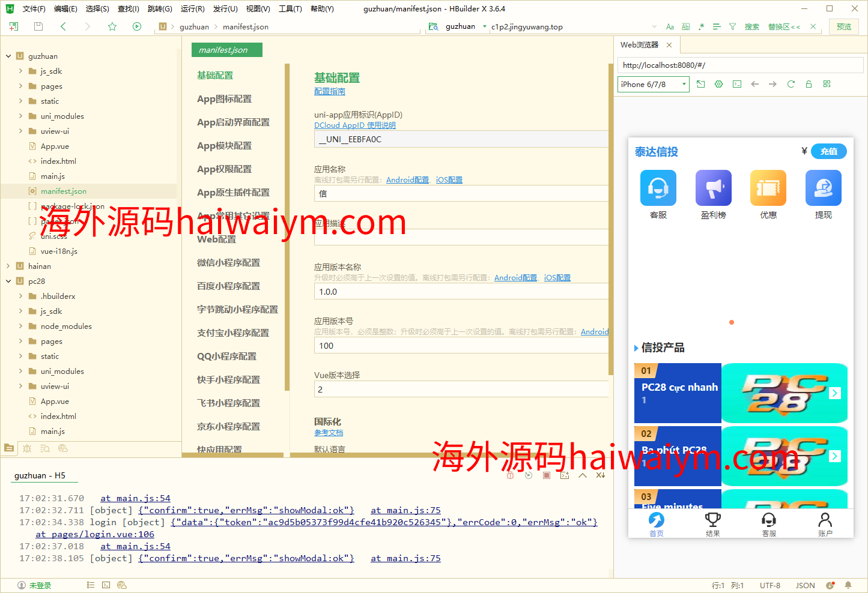868x593 pixels.
Task: Click the 配置指南 link
Action: 329,91
